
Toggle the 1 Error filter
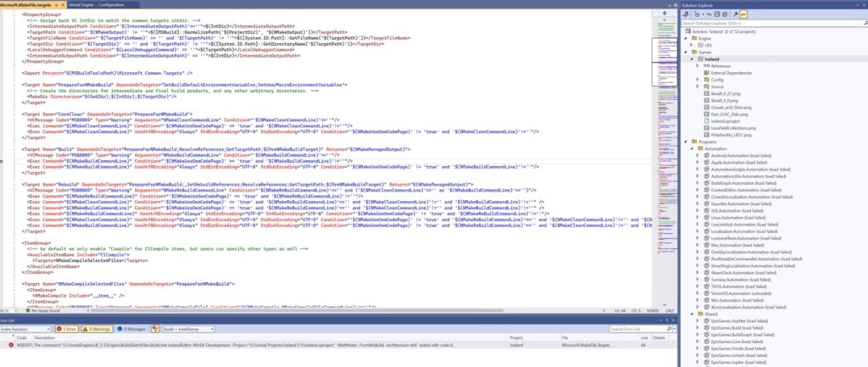[67, 328]
